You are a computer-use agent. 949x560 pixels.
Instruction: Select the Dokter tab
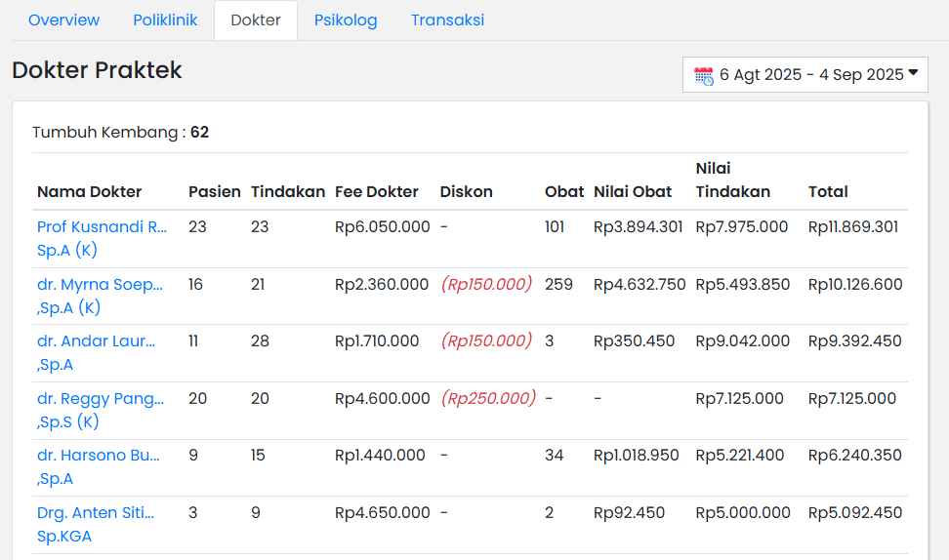[256, 20]
